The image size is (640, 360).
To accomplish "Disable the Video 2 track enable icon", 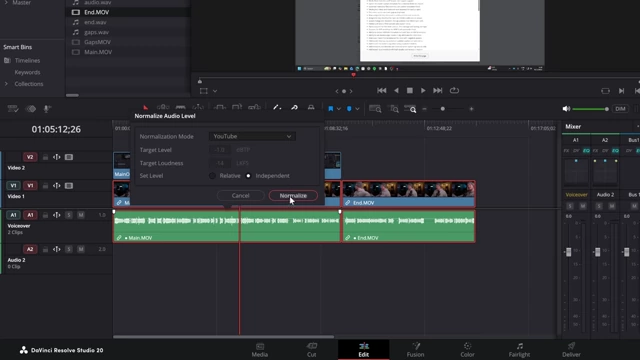I will point(69,157).
